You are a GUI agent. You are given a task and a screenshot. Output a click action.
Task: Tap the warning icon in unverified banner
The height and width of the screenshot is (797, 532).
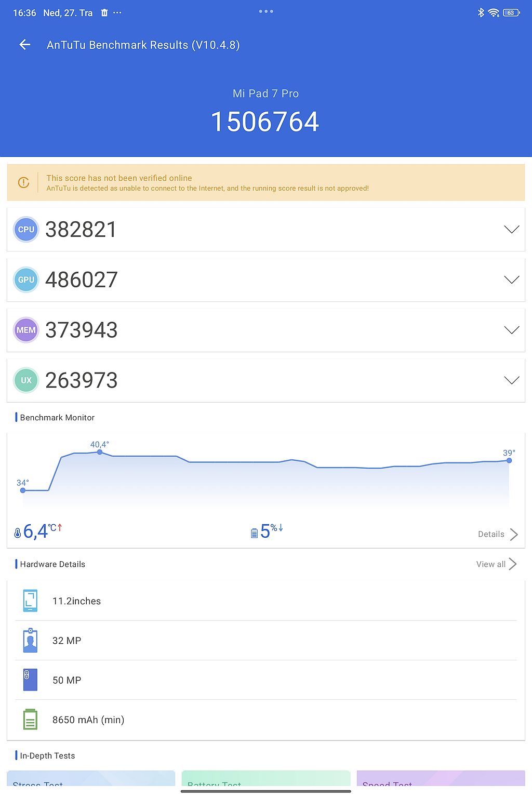point(23,182)
